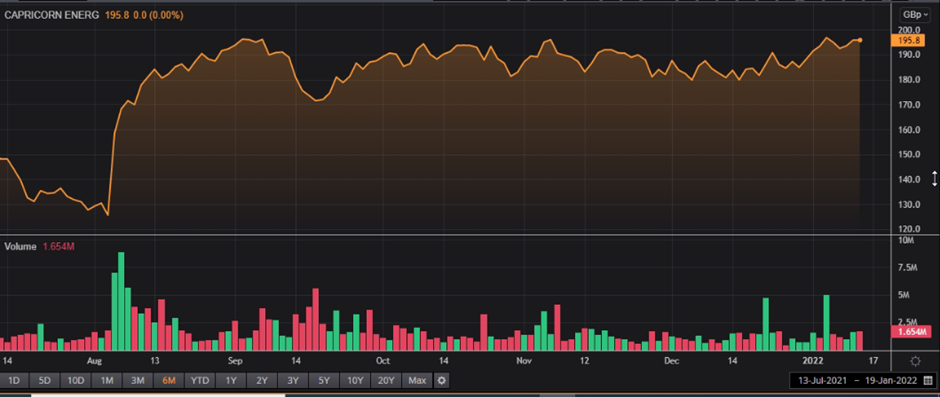This screenshot has height=397, width=940.
Task: Open timeframe settings gear next to Max
Action: (x=441, y=380)
